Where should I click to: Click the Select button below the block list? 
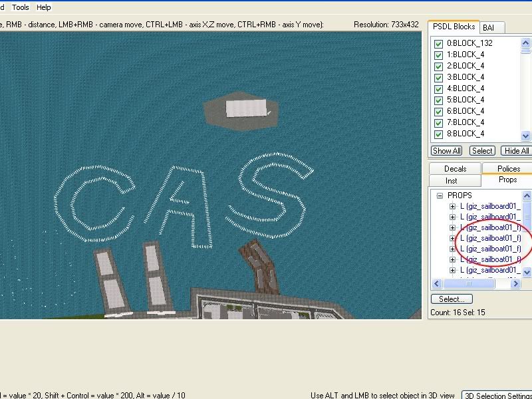point(482,151)
